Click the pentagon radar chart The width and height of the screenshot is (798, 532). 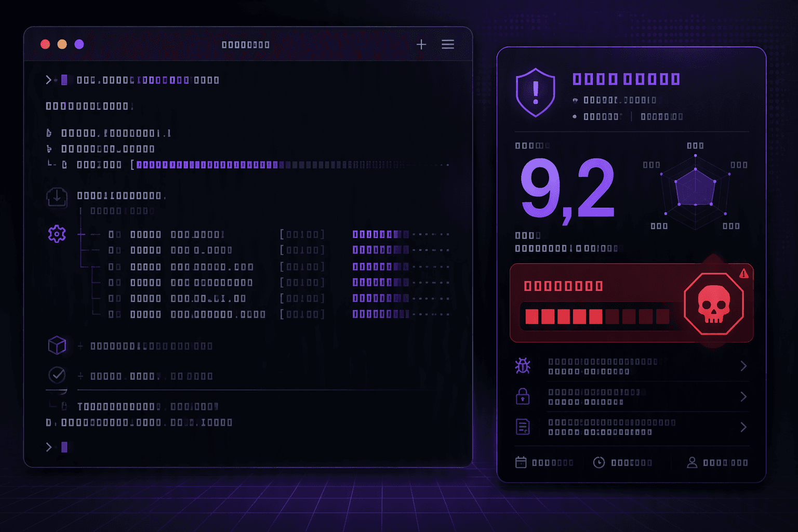[695, 192]
